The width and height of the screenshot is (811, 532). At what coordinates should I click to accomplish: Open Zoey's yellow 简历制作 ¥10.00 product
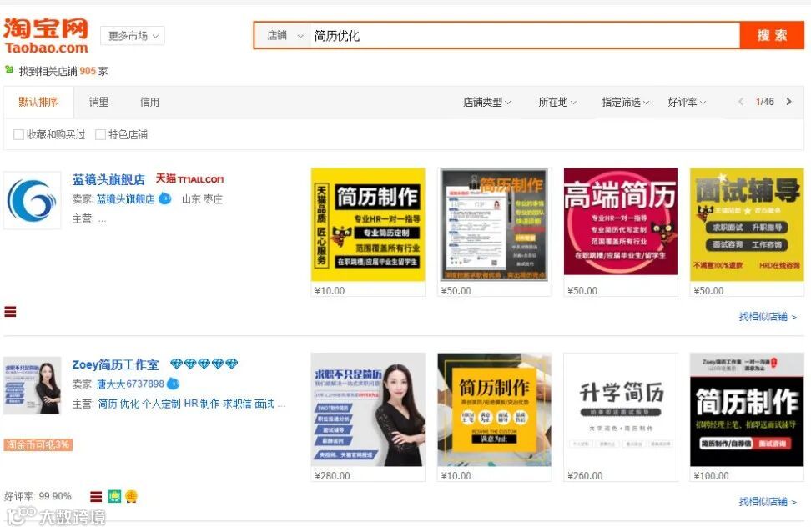coord(494,409)
